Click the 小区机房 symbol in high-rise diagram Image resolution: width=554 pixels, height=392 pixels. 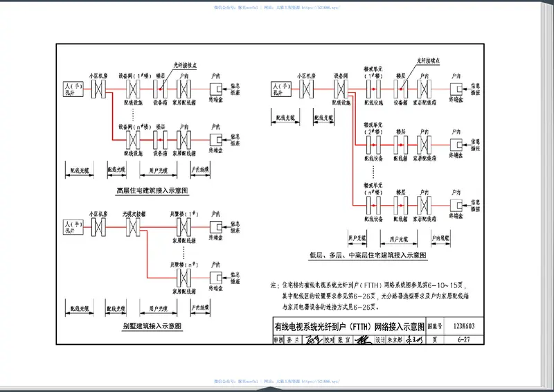97,89
